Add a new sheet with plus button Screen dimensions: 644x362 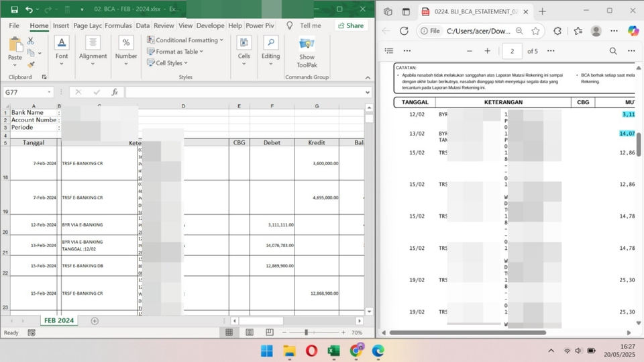point(95,321)
